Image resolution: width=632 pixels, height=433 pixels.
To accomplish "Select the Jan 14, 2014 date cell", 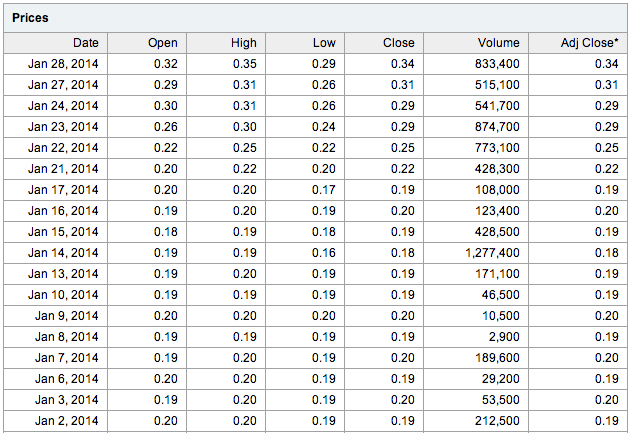I will click(x=56, y=253).
